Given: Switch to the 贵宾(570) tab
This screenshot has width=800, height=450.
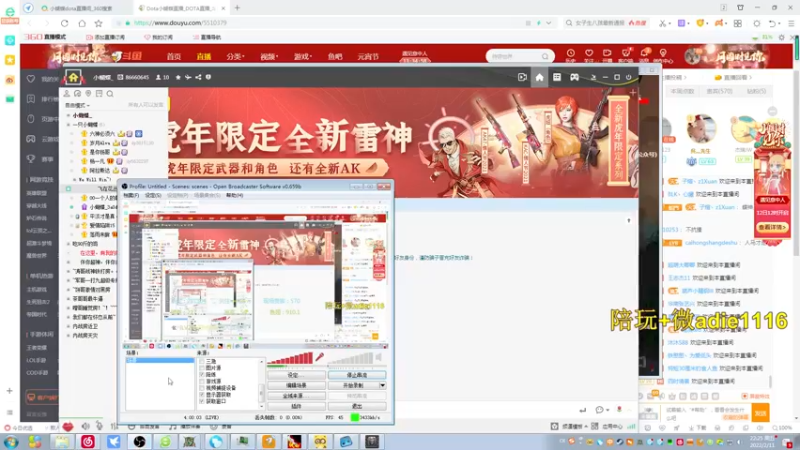Looking at the screenshot, I should pos(719,91).
